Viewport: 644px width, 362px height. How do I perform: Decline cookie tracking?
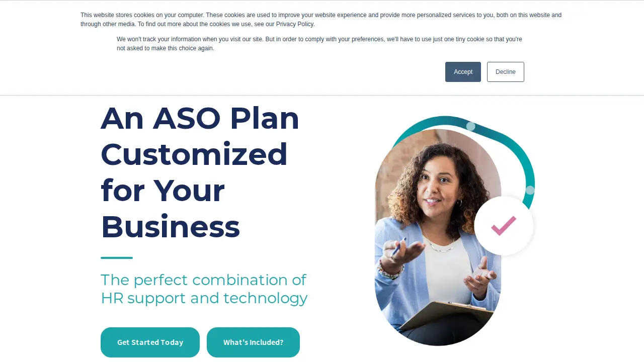click(x=505, y=72)
